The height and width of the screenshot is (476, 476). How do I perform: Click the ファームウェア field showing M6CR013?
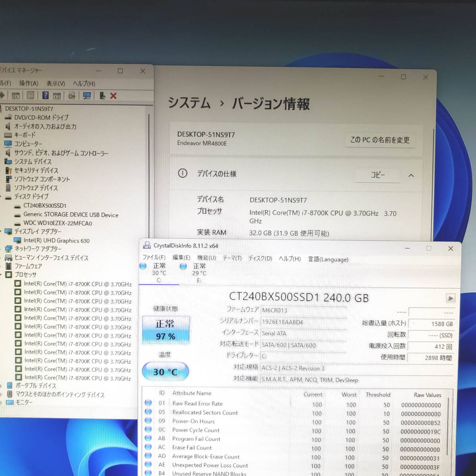[303, 310]
